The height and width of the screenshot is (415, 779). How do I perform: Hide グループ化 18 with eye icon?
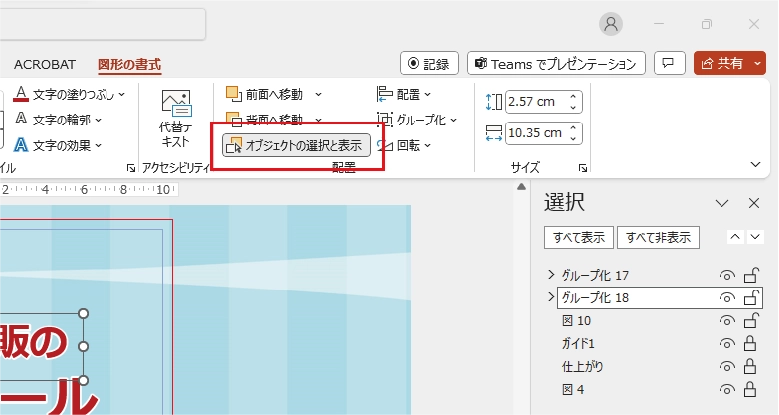tap(727, 298)
